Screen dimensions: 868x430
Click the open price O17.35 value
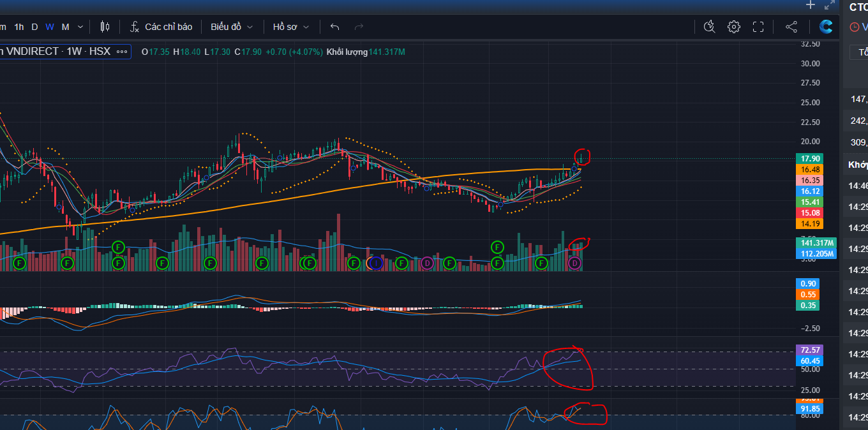coord(156,52)
